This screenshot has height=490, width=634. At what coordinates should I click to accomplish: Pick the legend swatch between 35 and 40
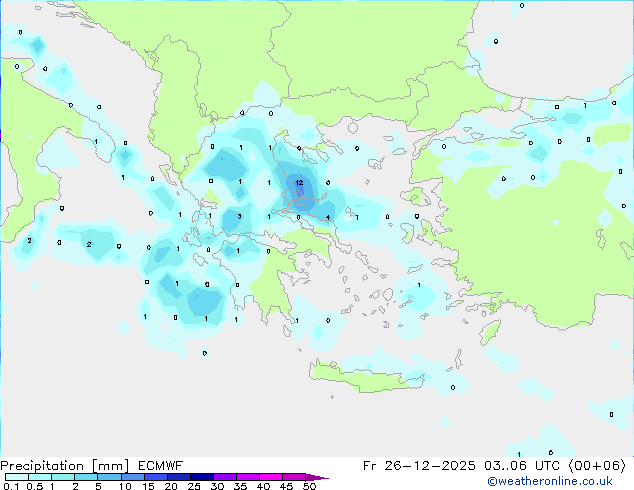[x=248, y=477]
